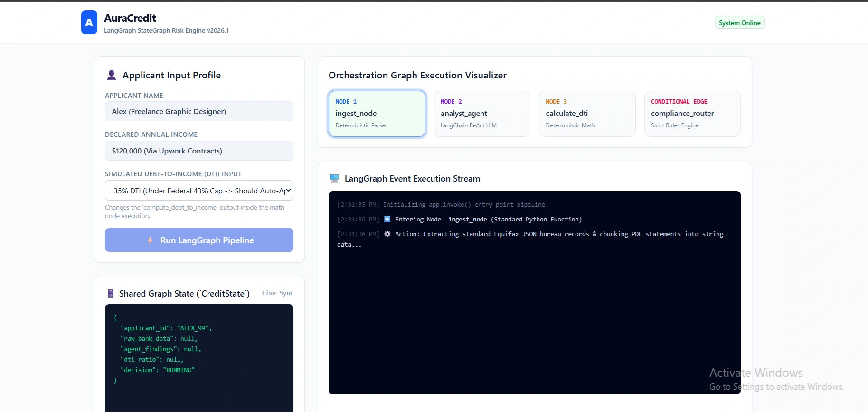This screenshot has width=868, height=412.
Task: Select the Node 3 calculate_dti card
Action: [x=587, y=114]
